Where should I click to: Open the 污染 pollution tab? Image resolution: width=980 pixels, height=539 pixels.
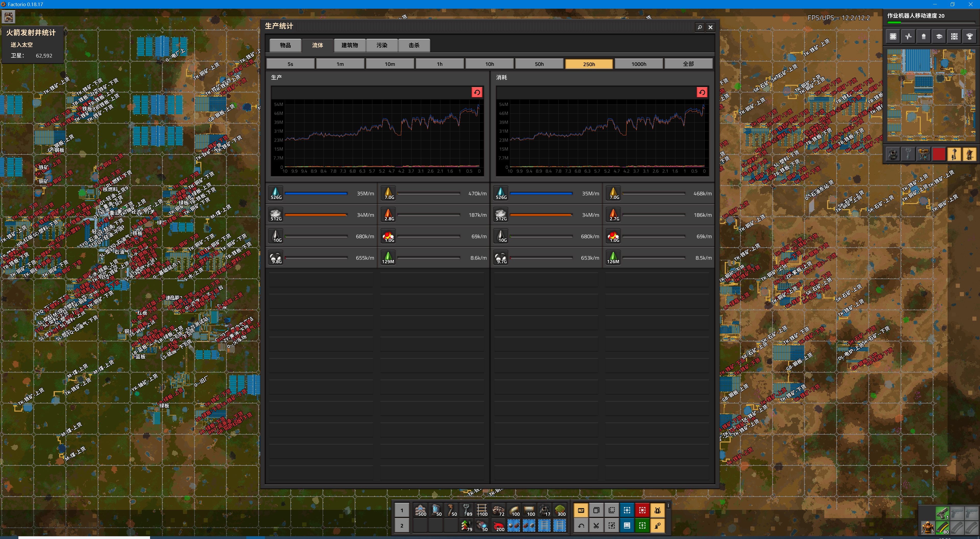[382, 45]
